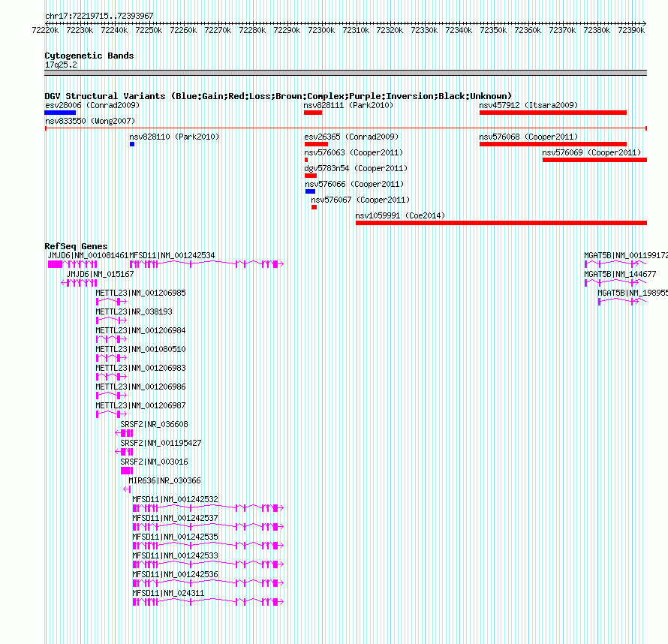This screenshot has height=644, width=668.
Task: Open METTL23|NM_001206987 label
Action: click(140, 405)
